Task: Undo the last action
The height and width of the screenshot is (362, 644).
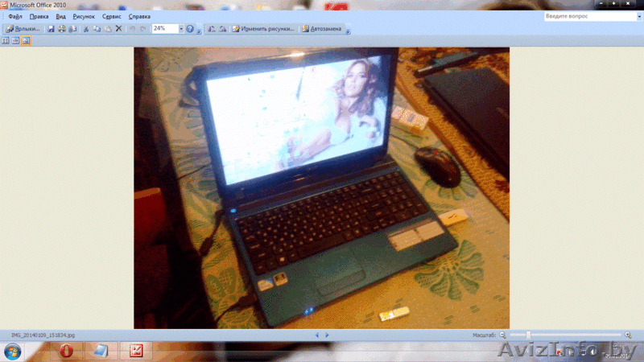Action: point(132,29)
